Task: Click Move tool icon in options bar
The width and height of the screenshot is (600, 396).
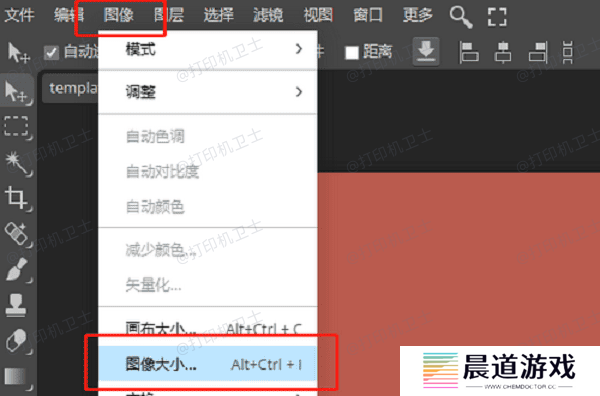Action: pyautogui.click(x=18, y=52)
